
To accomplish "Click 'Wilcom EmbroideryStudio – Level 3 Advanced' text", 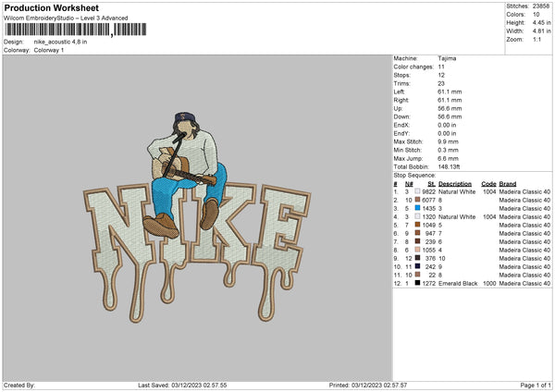I will (x=66, y=18).
